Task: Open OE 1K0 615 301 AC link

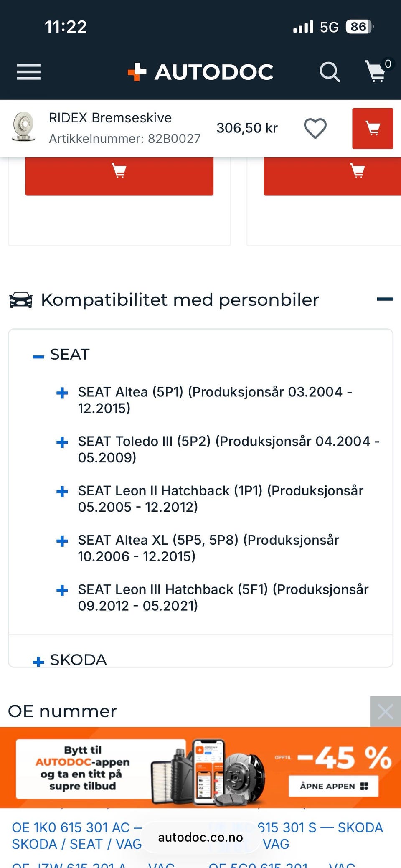Action: [x=71, y=827]
